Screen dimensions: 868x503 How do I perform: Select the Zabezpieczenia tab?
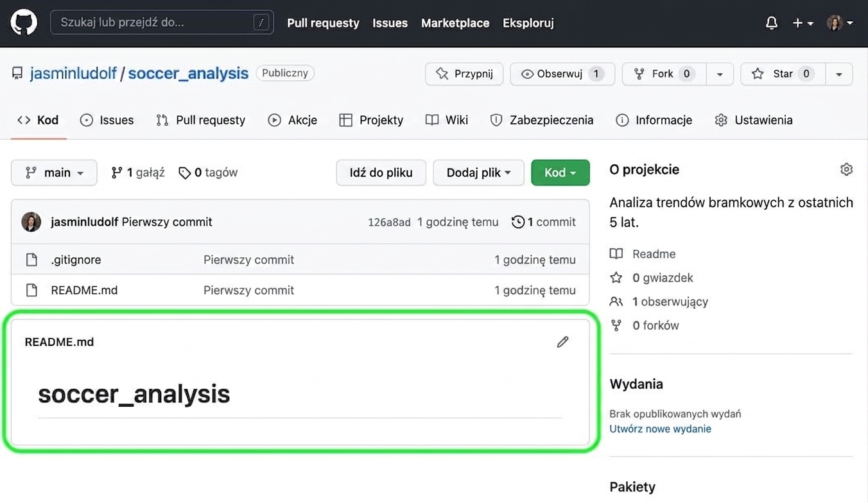click(542, 120)
